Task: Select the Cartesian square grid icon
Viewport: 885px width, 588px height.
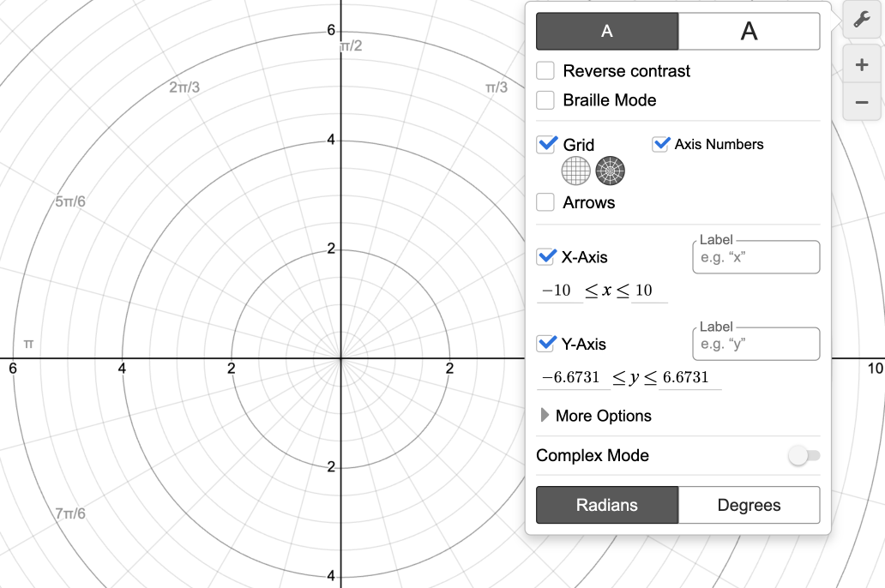Action: coord(575,171)
